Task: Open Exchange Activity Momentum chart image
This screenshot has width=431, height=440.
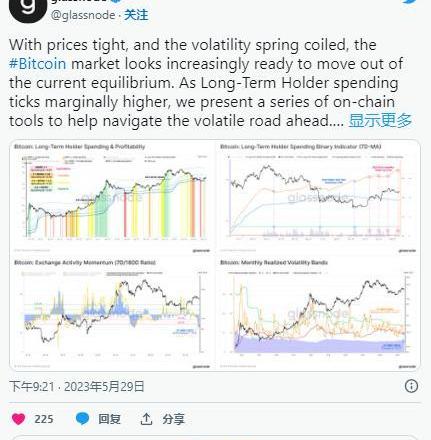Action: pyautogui.click(x=112, y=314)
